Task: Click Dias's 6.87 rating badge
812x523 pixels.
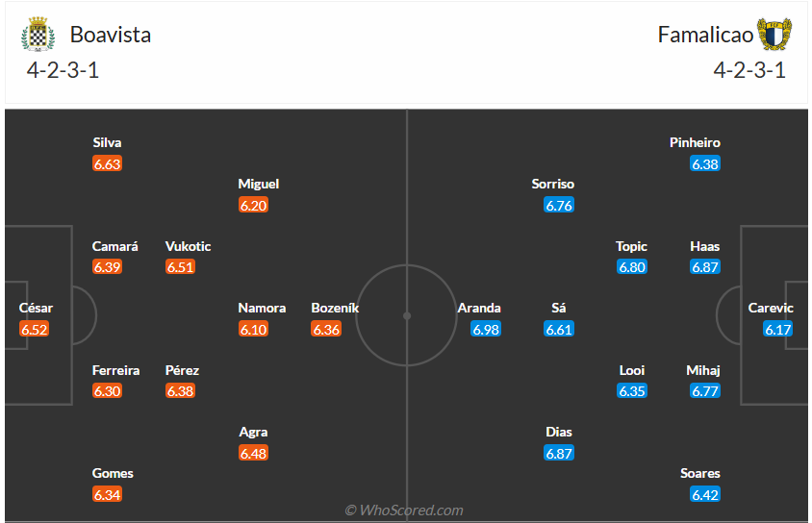Action: click(559, 453)
